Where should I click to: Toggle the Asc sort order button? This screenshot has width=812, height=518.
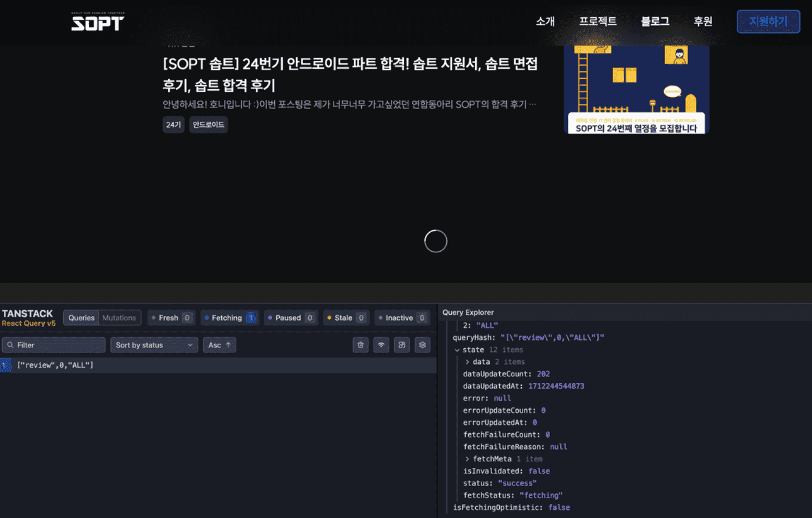(219, 345)
